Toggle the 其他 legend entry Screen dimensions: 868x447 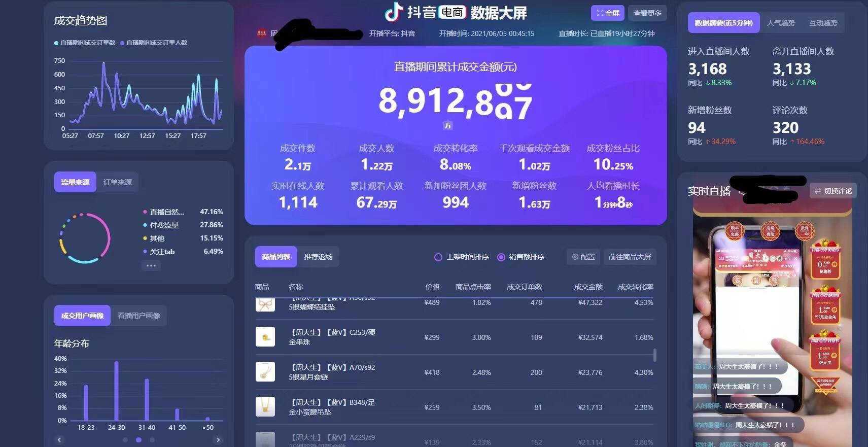[154, 238]
